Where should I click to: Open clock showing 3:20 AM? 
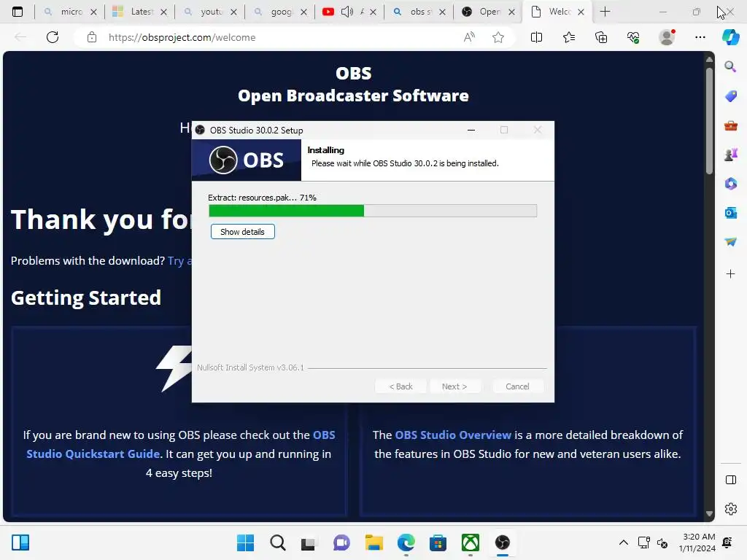tap(698, 542)
